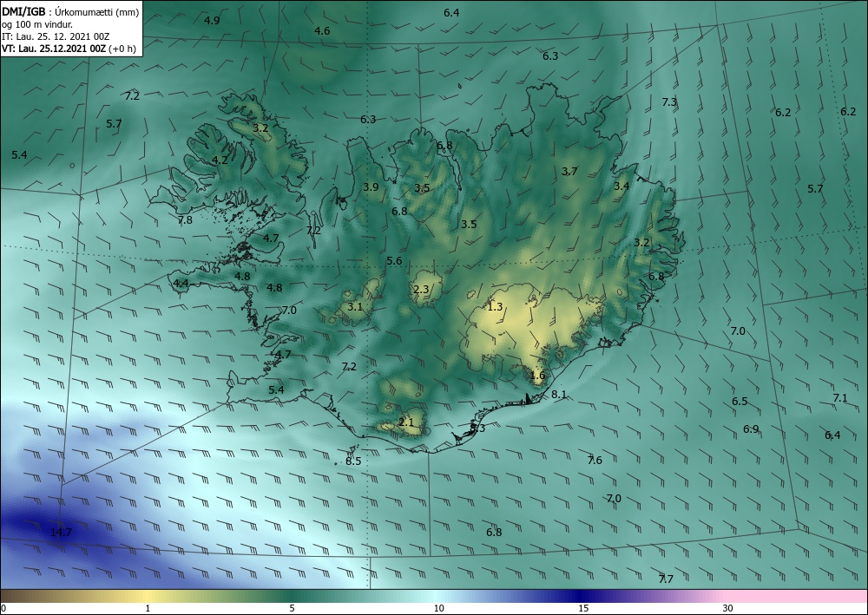The width and height of the screenshot is (868, 615).
Task: Click the 'IT: Lau. 25. 12. 2021 00Z' line
Action: tap(56, 36)
